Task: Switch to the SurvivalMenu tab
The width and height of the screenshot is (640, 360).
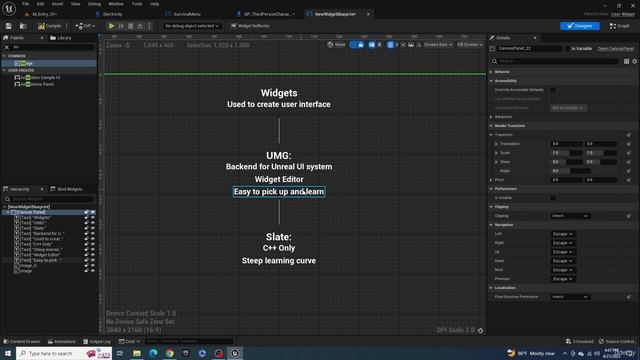Action: 187,14
